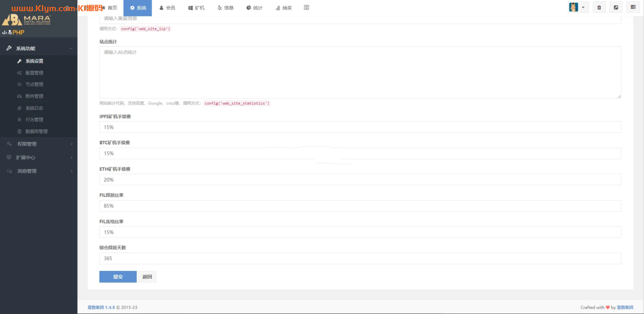Open 数据库管理 in the sidebar
644x314 pixels.
point(36,131)
